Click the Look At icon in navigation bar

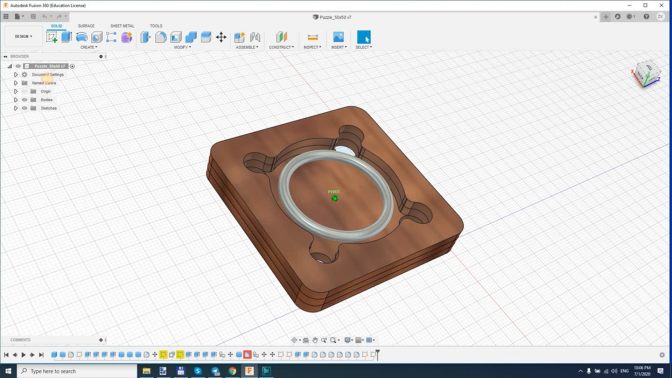[306, 340]
